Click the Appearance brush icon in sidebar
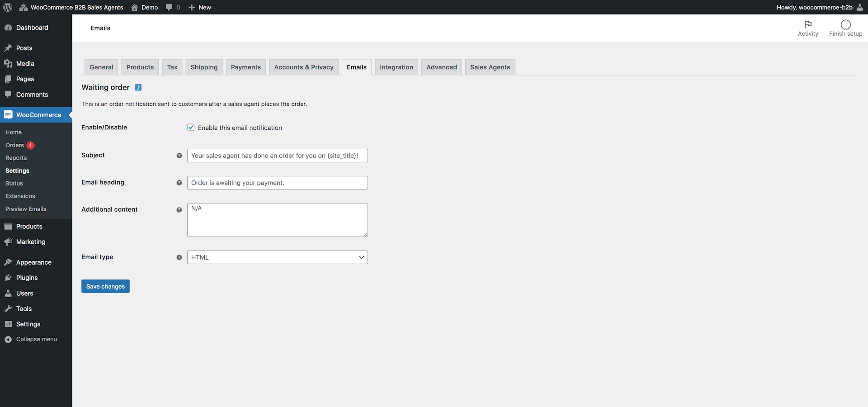 click(8, 262)
